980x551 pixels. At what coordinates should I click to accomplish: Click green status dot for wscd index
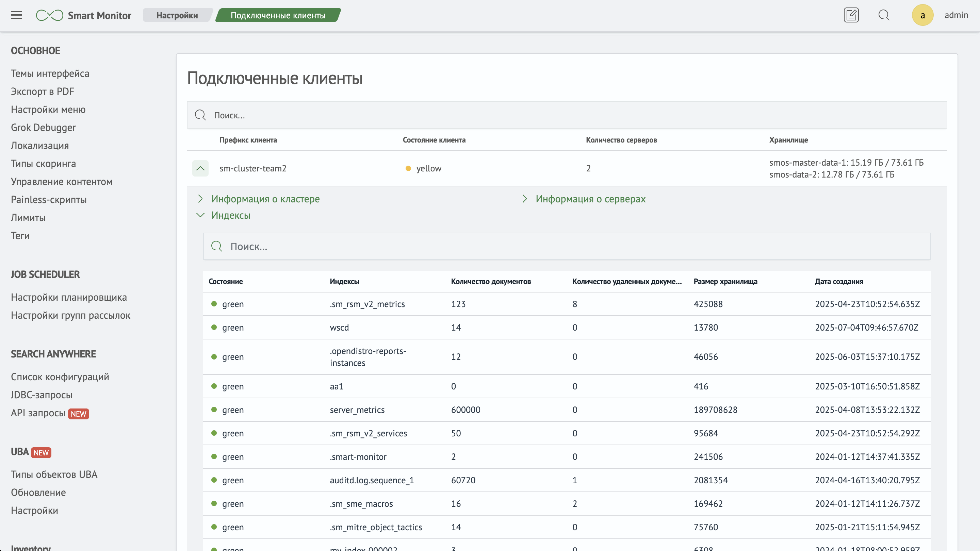point(214,328)
